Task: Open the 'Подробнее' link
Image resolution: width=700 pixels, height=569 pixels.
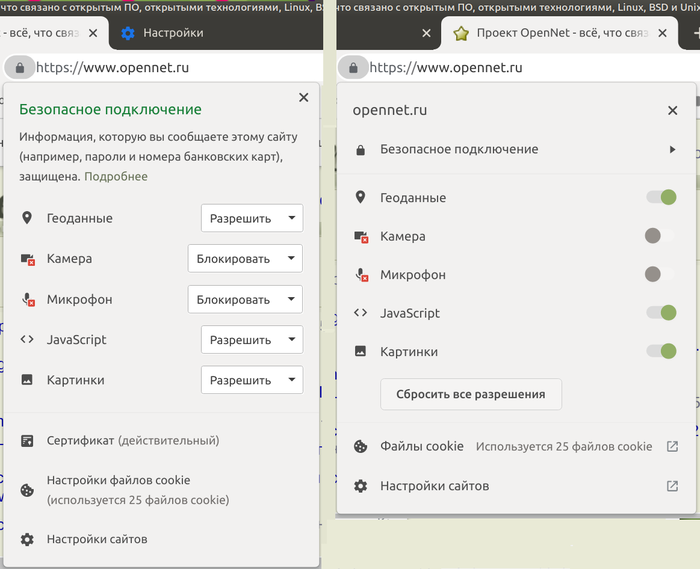Action: point(116,176)
